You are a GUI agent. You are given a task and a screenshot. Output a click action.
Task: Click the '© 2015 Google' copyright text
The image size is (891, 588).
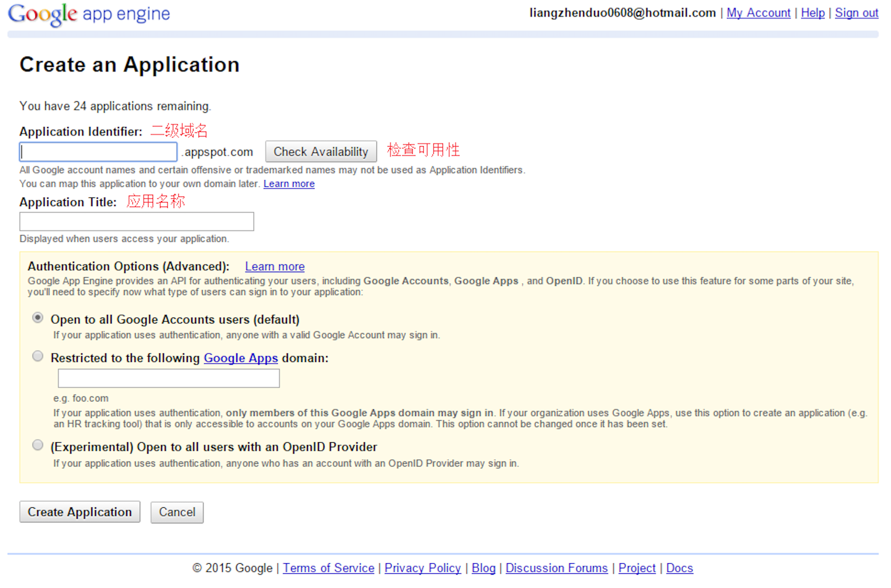[232, 568]
